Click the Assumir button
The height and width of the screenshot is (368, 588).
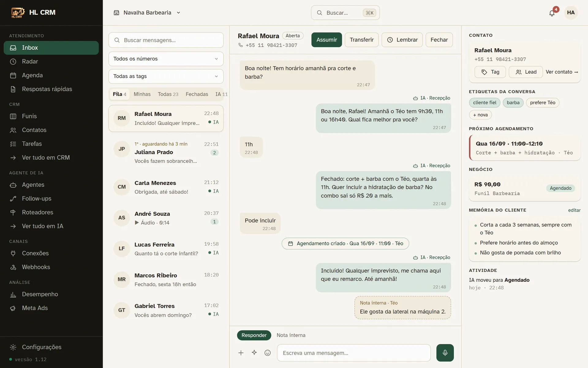[x=326, y=40]
